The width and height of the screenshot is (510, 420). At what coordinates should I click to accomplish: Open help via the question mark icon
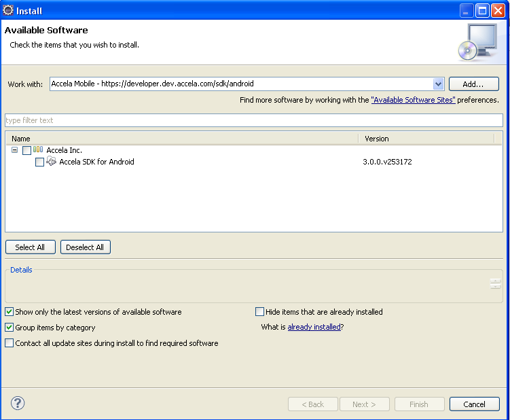coord(18,403)
